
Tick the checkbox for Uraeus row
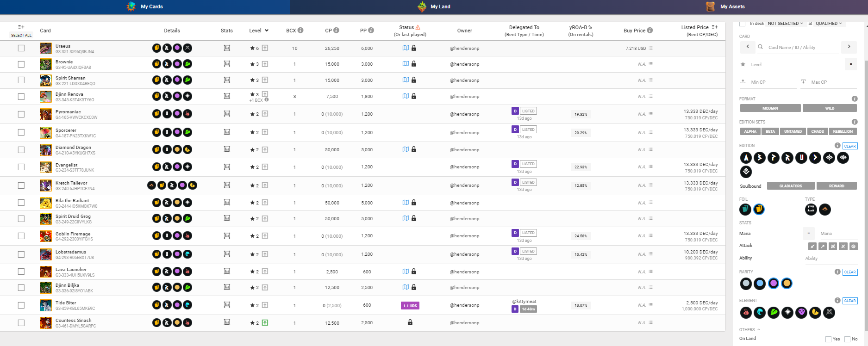point(21,48)
